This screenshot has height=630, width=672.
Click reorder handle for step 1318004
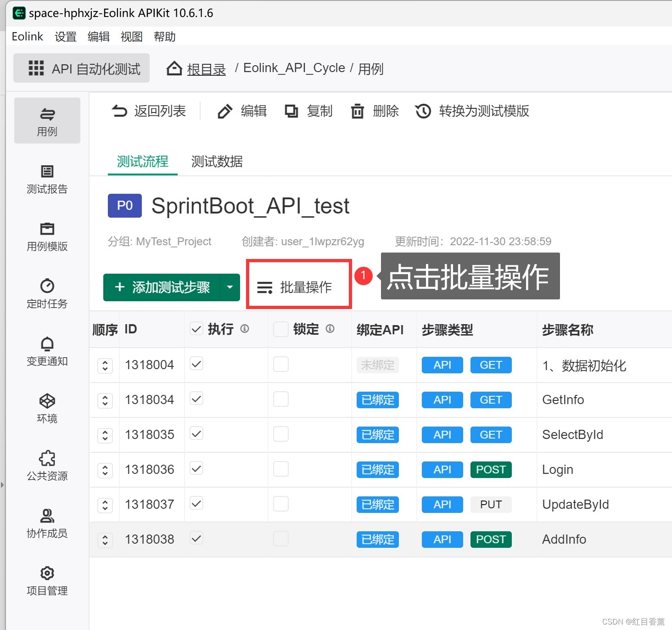pos(105,366)
